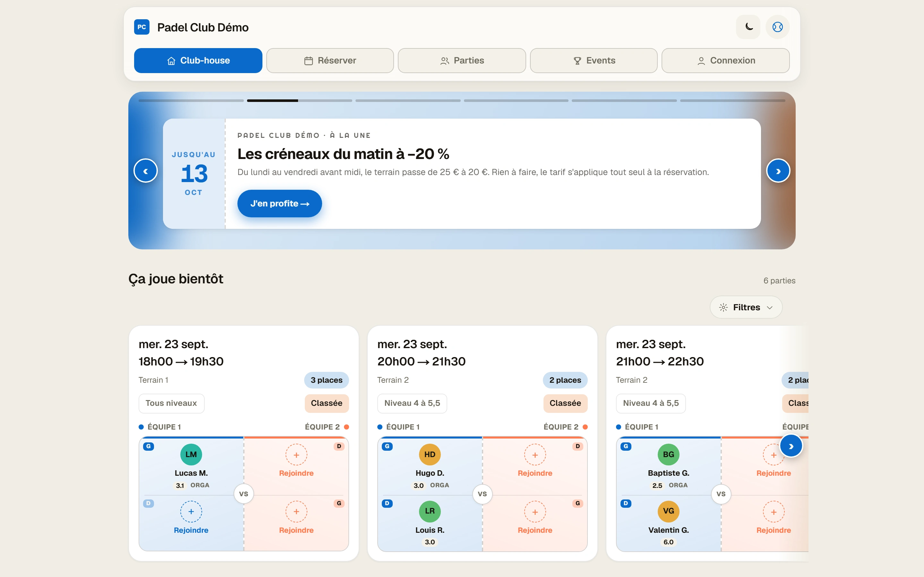The width and height of the screenshot is (924, 577).
Task: Click the last carousel progress bar segment
Action: (733, 101)
